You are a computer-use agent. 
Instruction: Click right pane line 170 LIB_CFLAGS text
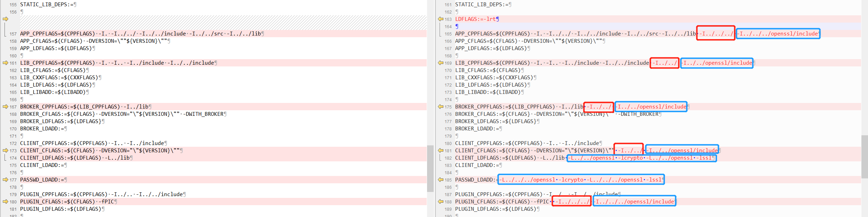click(489, 70)
